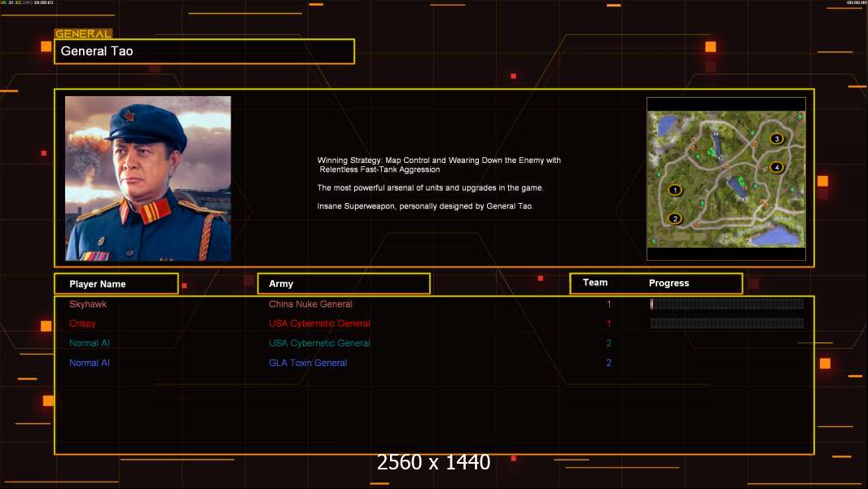Image resolution: width=868 pixels, height=489 pixels.
Task: Click start position 2 on the minimap
Action: (675, 218)
